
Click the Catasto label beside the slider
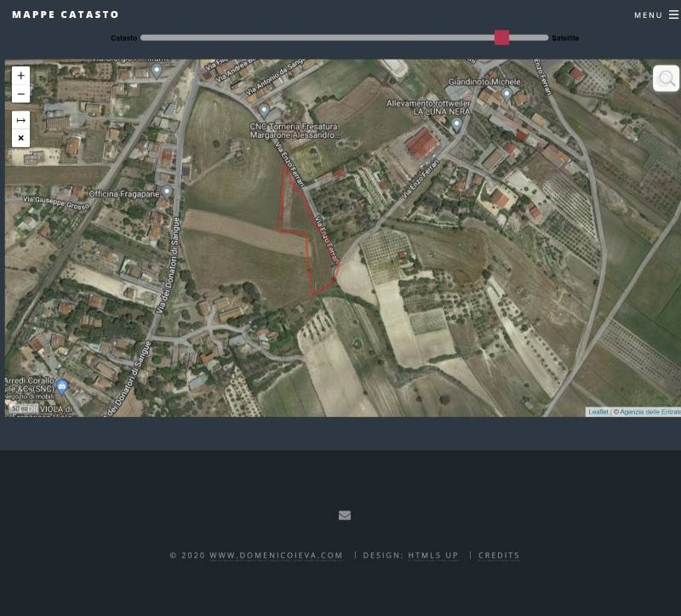[x=123, y=38]
